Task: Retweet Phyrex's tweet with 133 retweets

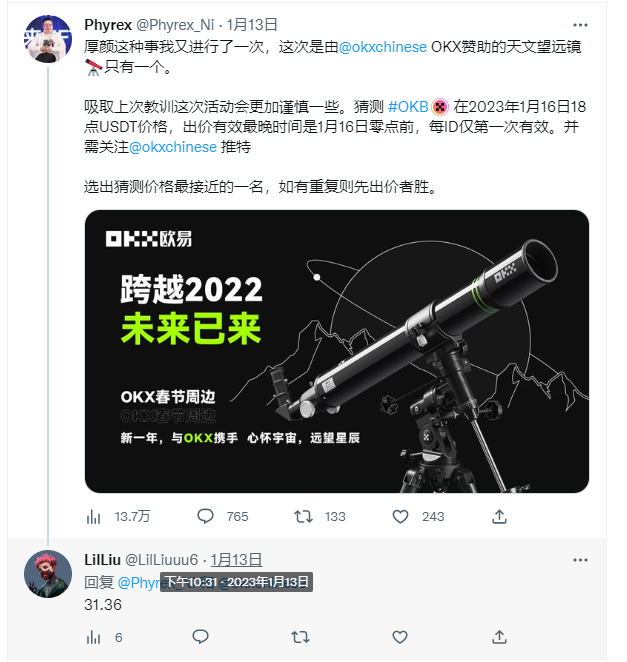Action: [320, 516]
